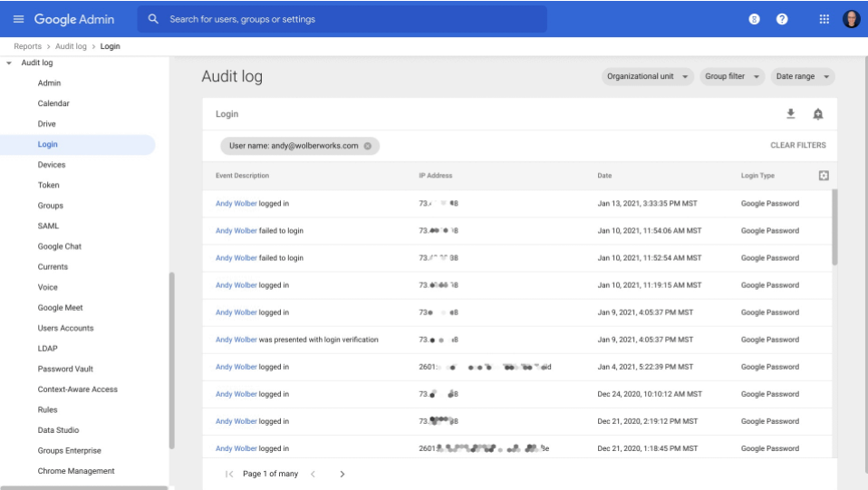868x490 pixels.
Task: Download the login audit log
Action: 790,114
